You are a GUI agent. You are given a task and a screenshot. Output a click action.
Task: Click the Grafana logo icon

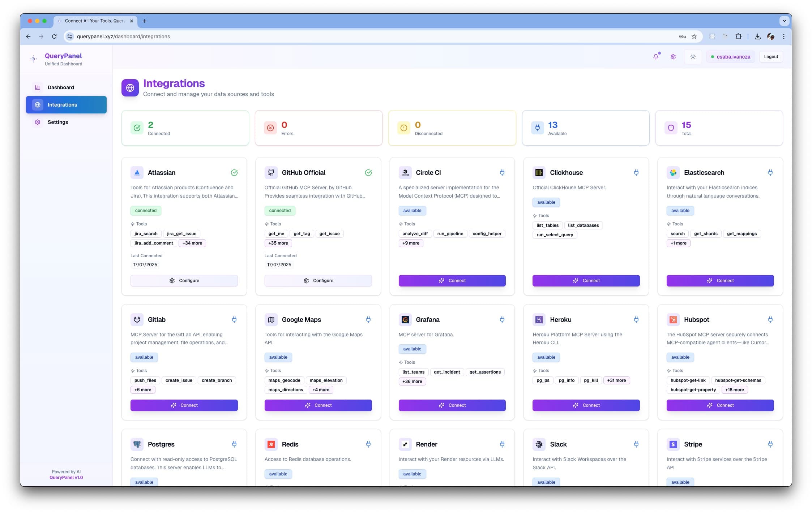point(405,320)
